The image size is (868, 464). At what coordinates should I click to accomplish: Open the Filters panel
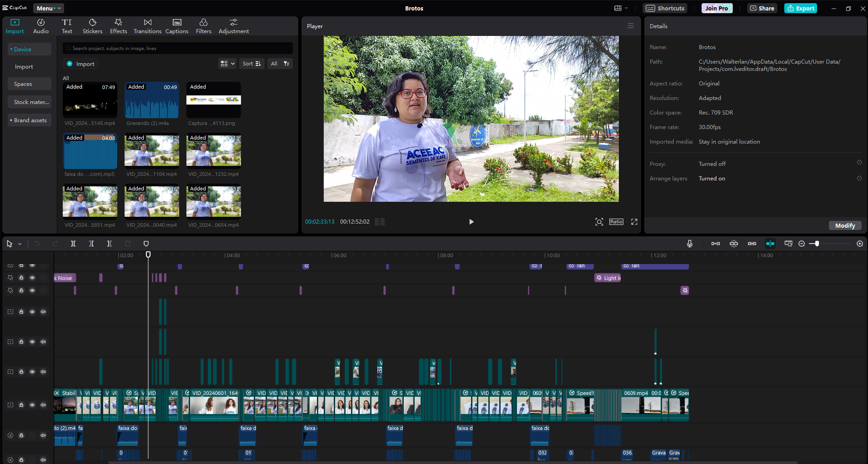coord(203,26)
